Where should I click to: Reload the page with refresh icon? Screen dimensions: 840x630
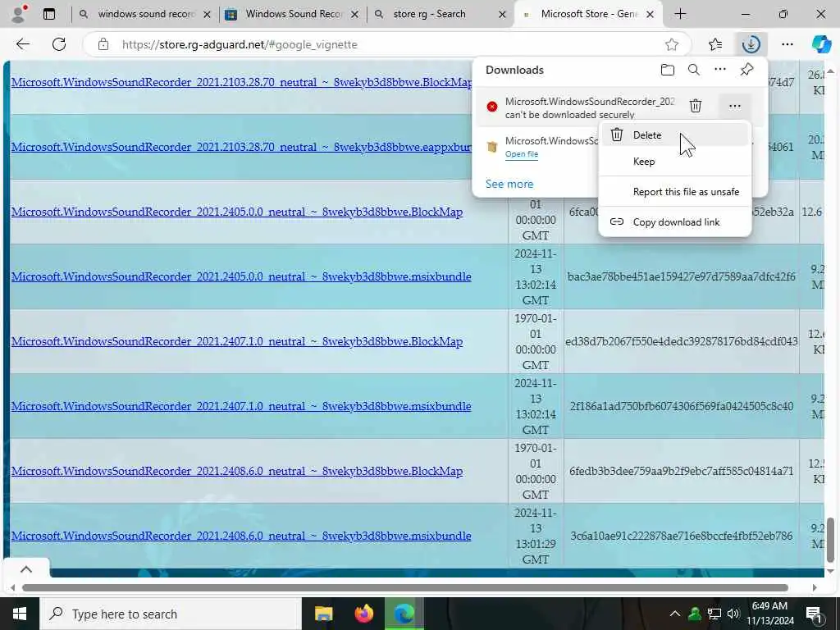click(x=59, y=44)
